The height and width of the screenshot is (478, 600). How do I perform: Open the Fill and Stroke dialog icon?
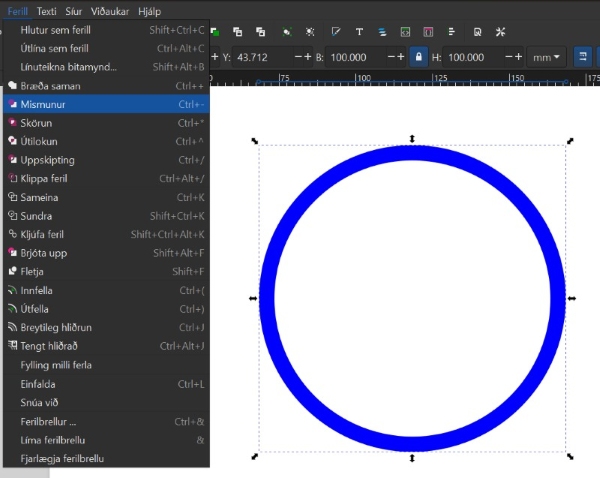pyautogui.click(x=335, y=31)
